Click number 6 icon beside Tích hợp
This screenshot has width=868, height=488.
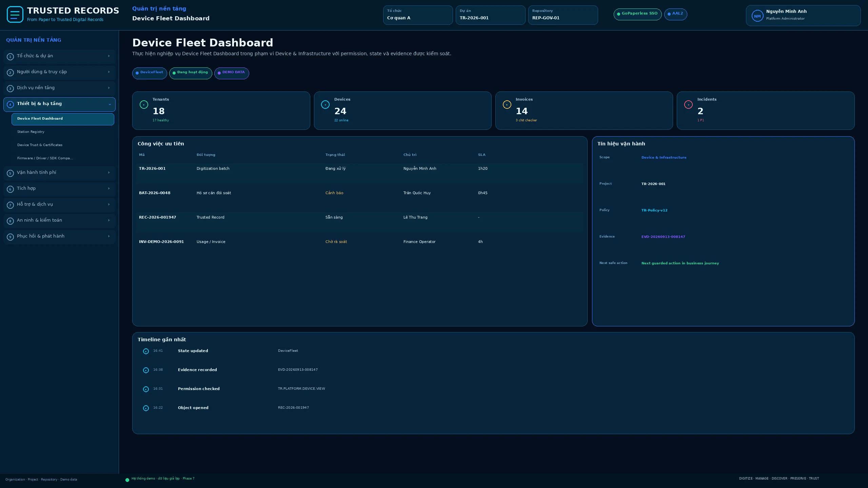(x=10, y=189)
